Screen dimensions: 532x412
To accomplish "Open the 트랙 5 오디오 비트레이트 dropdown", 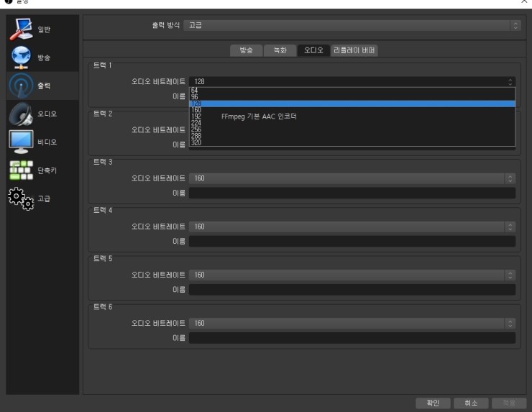I will pyautogui.click(x=352, y=275).
